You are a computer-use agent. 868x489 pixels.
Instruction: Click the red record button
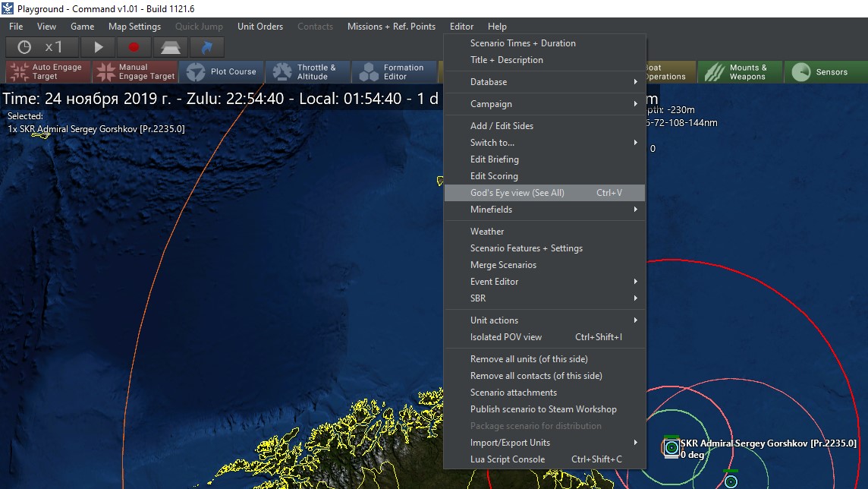click(134, 47)
